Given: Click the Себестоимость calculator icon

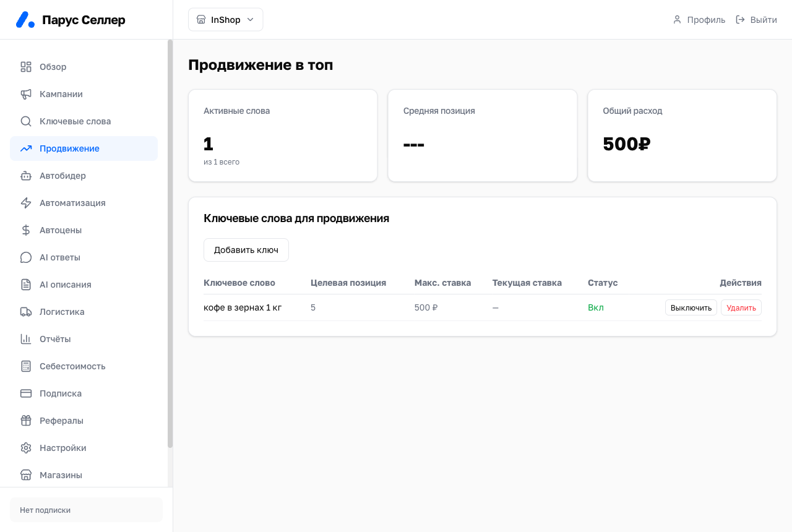Looking at the screenshot, I should point(26,366).
